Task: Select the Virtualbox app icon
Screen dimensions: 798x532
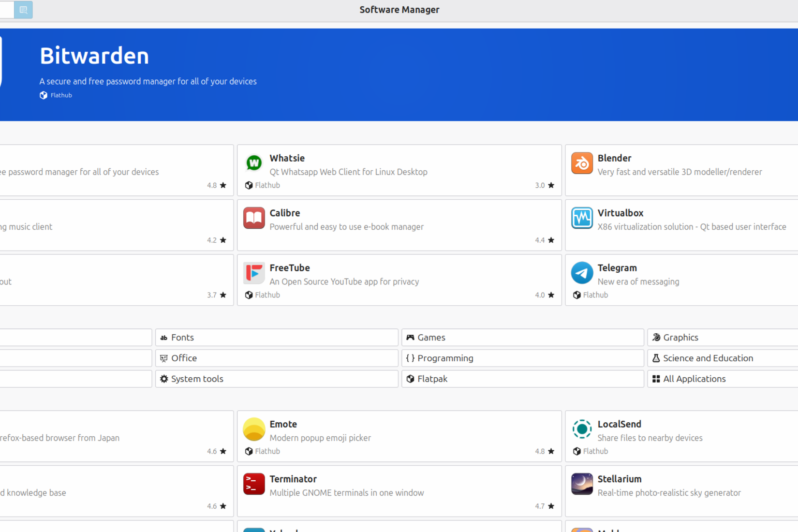Action: tap(582, 218)
